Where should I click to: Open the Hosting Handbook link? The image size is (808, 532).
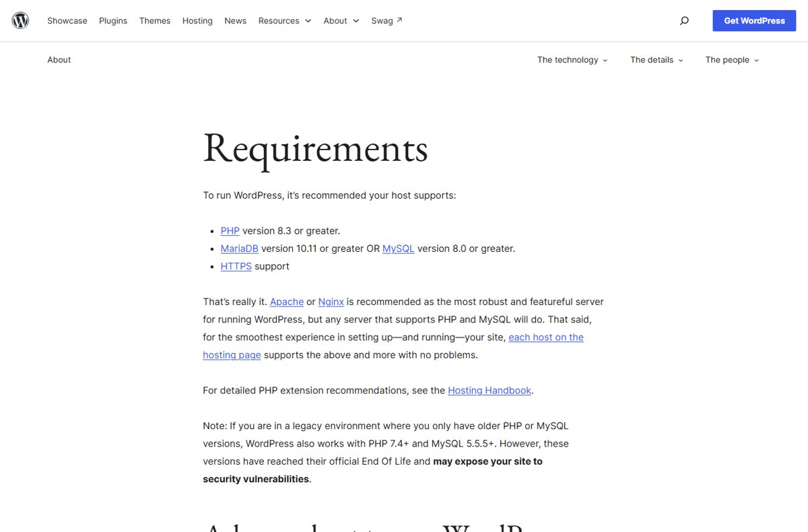[x=490, y=391]
